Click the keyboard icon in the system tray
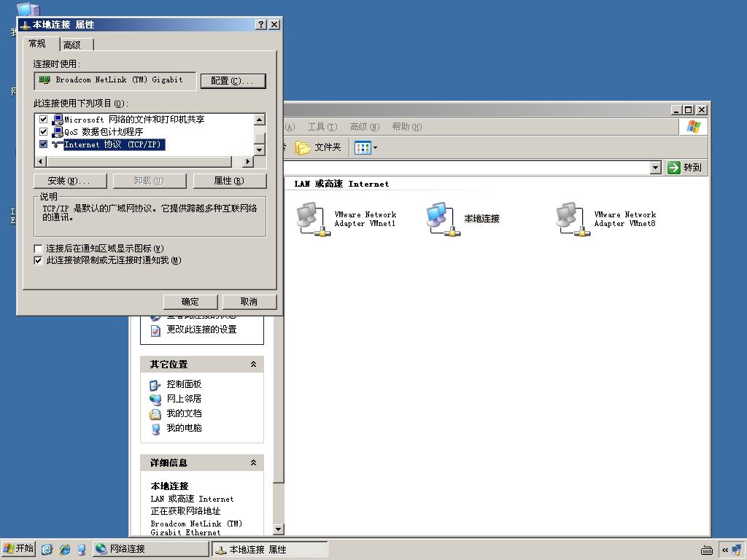Image resolution: width=747 pixels, height=560 pixels. (x=707, y=550)
